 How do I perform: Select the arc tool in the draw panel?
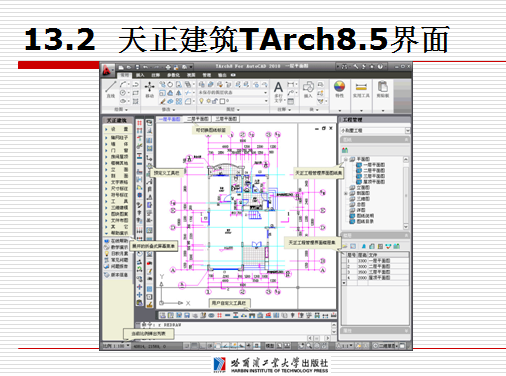coord(123,84)
